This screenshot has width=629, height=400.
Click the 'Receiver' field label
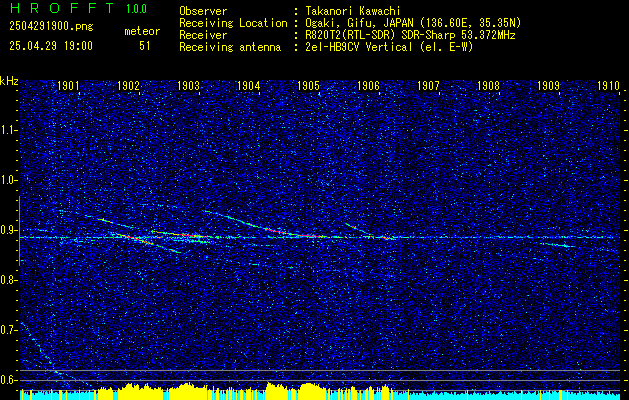tap(203, 35)
